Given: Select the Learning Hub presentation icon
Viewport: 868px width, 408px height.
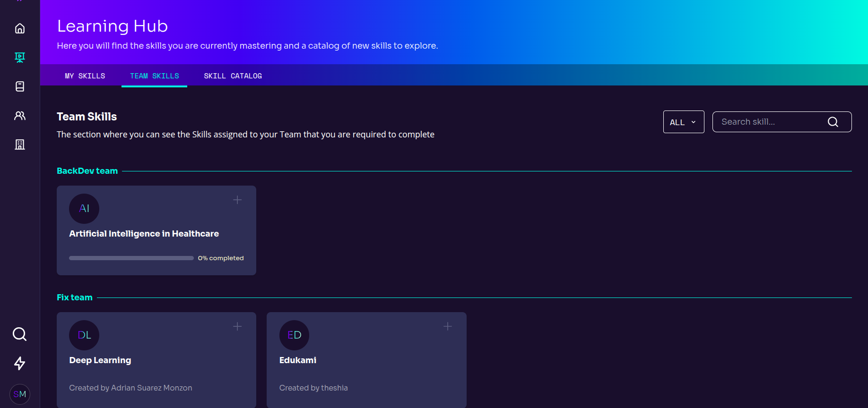Looking at the screenshot, I should tap(20, 58).
